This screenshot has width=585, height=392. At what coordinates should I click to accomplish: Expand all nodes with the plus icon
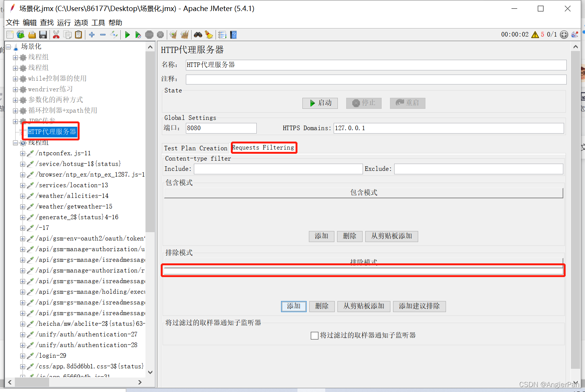92,35
